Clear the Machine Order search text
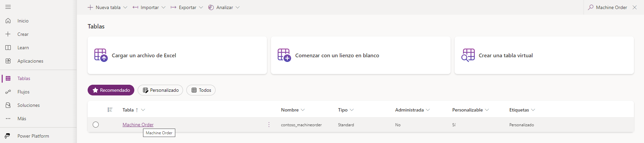Viewport: 644px width, 143px height. pyautogui.click(x=635, y=7)
